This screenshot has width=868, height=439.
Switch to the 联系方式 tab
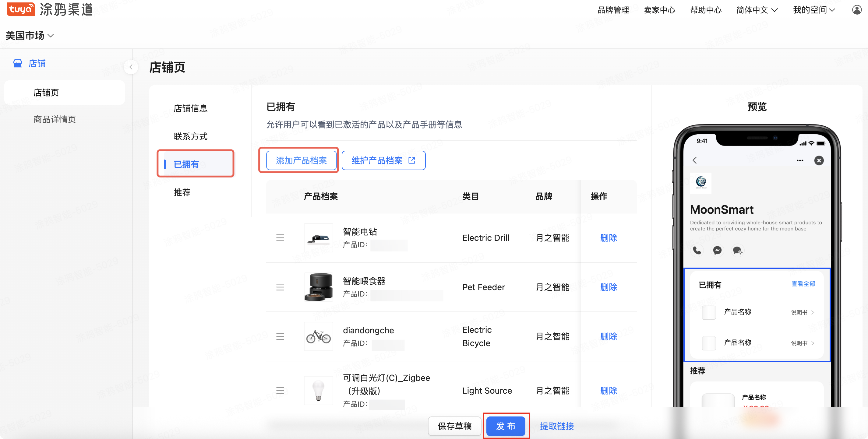[190, 136]
